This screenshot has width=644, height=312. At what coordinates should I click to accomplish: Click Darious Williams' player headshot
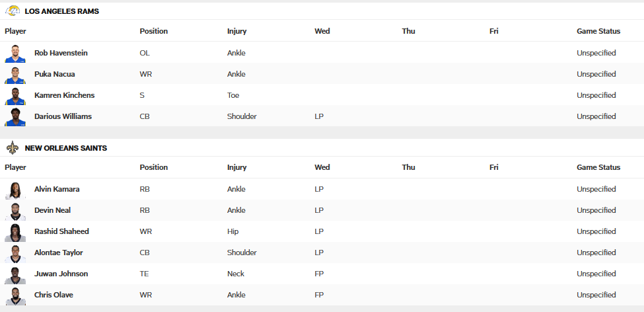[x=15, y=116]
